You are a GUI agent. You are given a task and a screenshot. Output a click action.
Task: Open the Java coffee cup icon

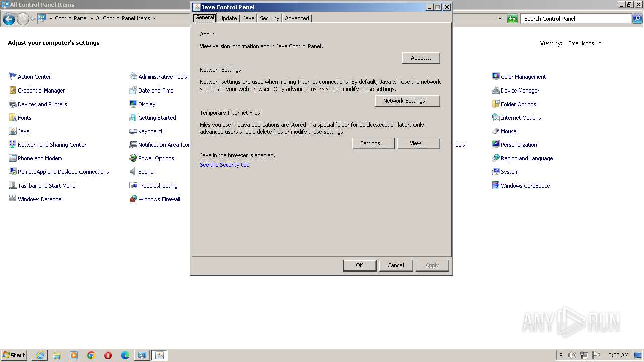click(x=13, y=131)
